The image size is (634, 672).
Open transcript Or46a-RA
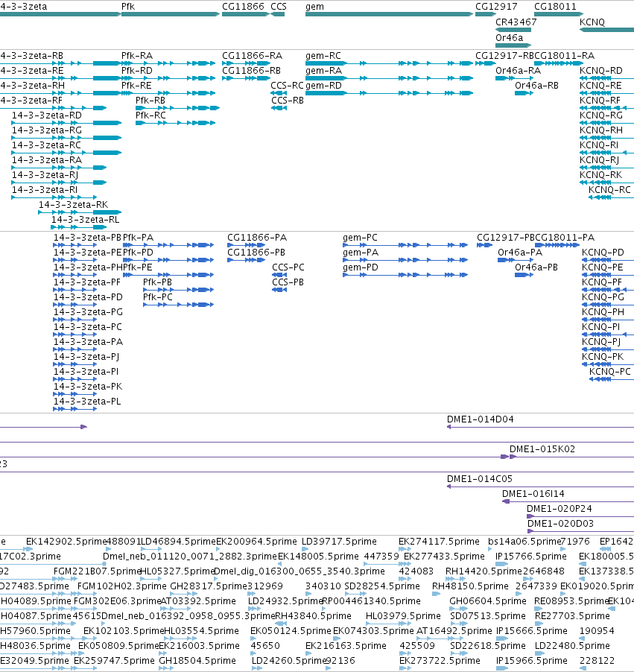(x=519, y=71)
